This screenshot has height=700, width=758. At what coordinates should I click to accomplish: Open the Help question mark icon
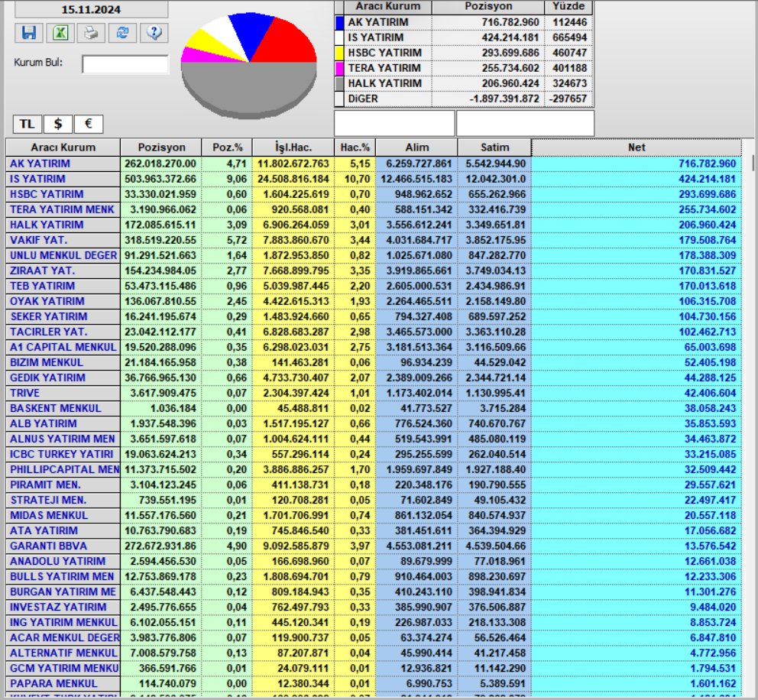point(154,33)
